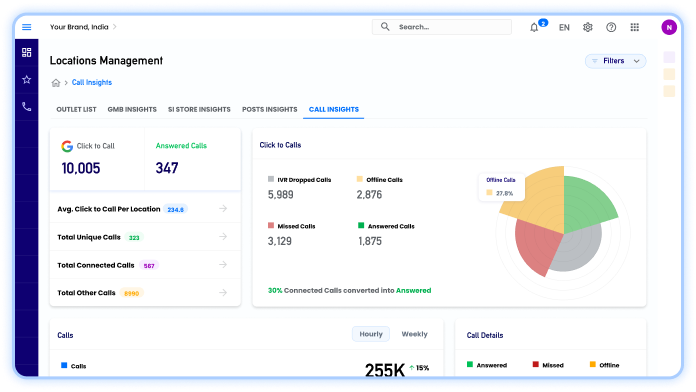
Task: Click the Call Insights breadcrumb link
Action: pyautogui.click(x=92, y=83)
